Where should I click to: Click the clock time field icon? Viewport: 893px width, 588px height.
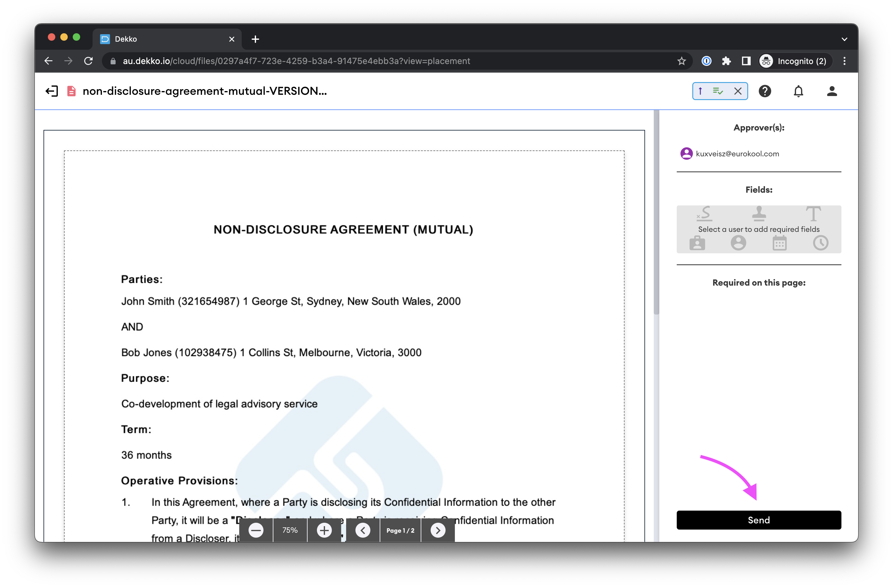(821, 243)
